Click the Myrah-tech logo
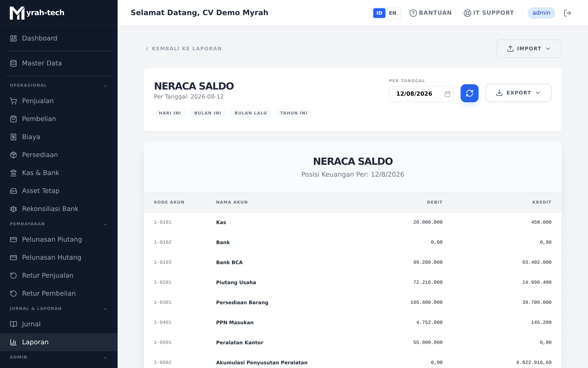 pos(37,13)
